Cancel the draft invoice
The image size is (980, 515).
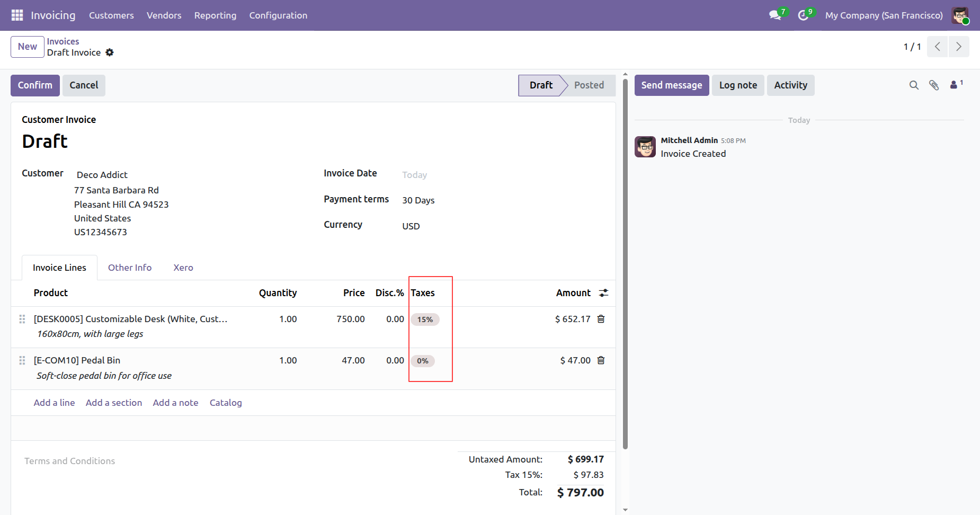tap(84, 85)
